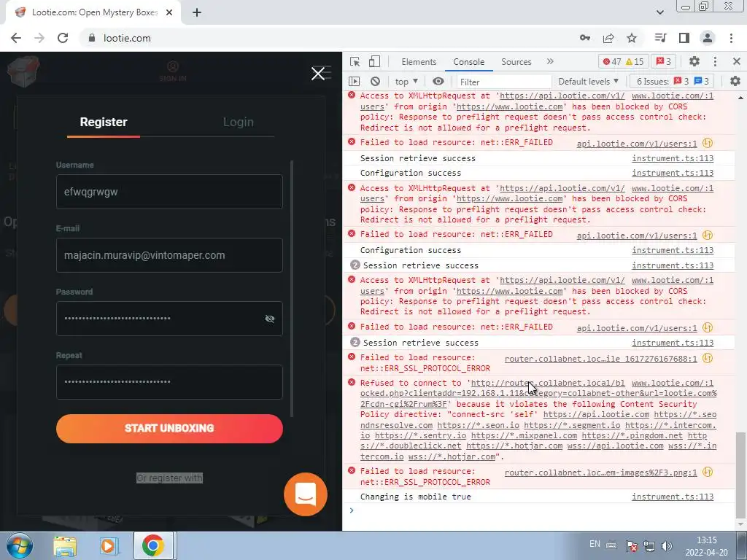Open the volume tray icon

click(x=667, y=546)
